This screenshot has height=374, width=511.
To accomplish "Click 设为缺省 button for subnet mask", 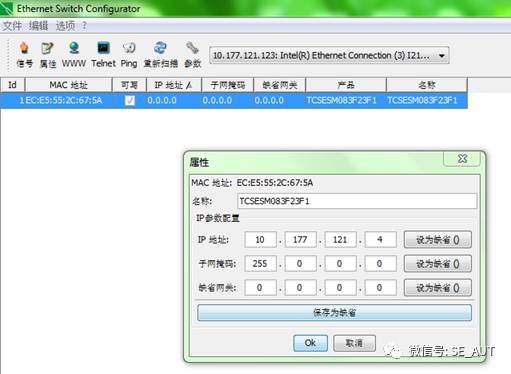I will coord(438,264).
